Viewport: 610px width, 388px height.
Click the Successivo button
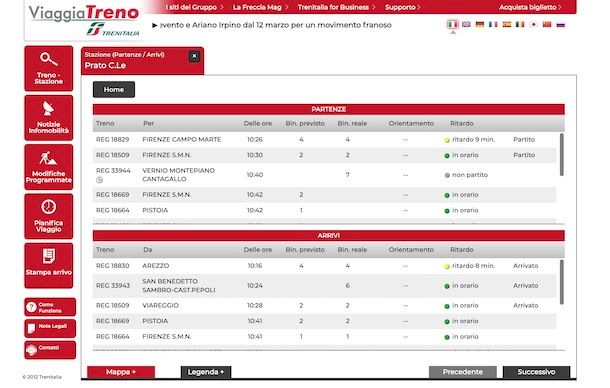coord(536,372)
